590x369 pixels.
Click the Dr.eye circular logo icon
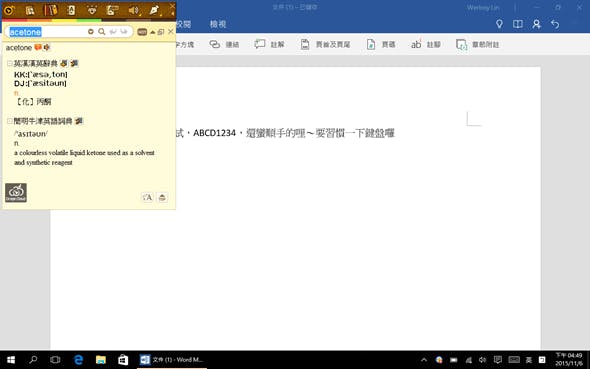(9, 10)
